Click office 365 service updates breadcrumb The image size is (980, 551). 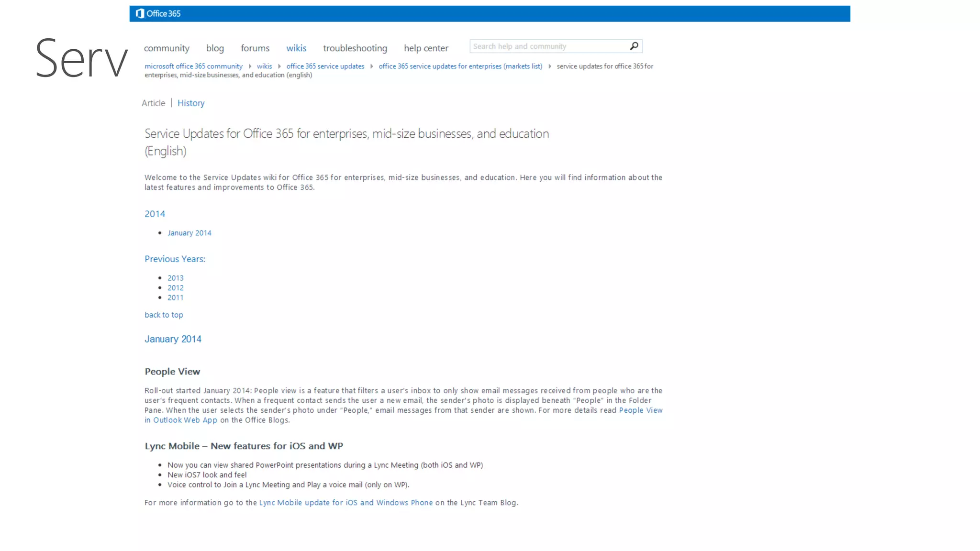325,66
